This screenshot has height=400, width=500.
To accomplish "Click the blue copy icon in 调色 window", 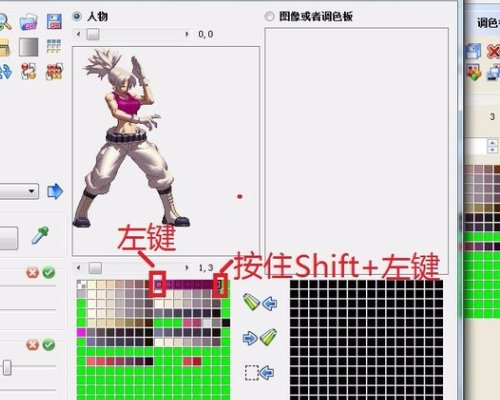I will click(x=493, y=72).
